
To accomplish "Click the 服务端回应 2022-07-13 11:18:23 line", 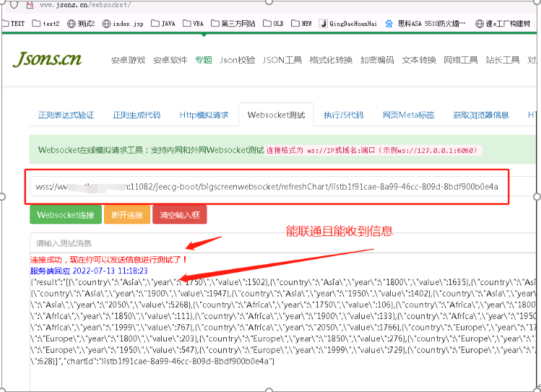I will [89, 271].
